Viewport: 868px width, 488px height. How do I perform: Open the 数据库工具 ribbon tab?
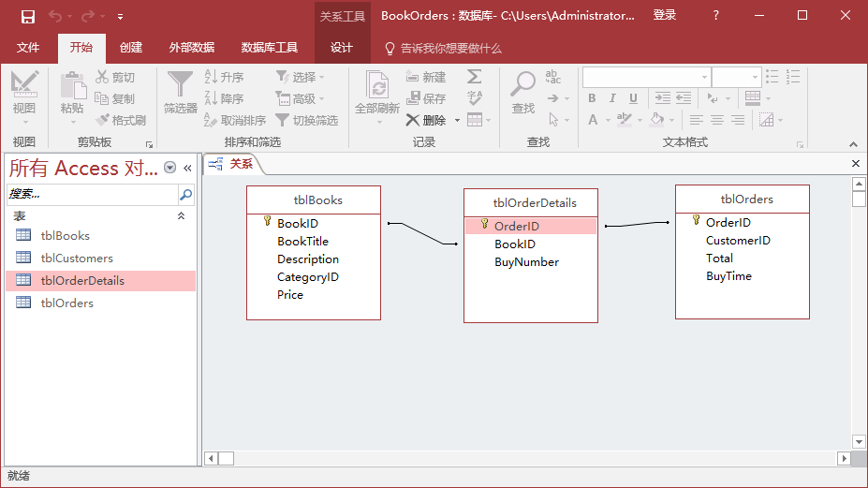269,48
